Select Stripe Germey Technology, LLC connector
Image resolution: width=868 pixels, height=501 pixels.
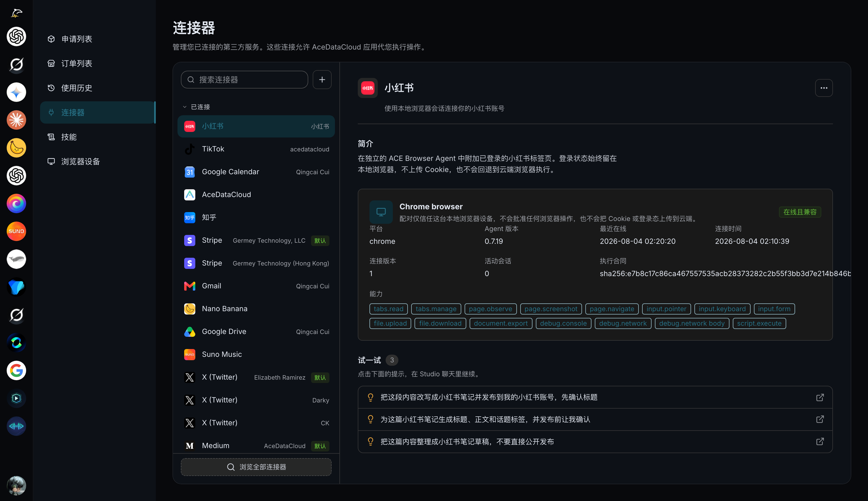[256, 240]
